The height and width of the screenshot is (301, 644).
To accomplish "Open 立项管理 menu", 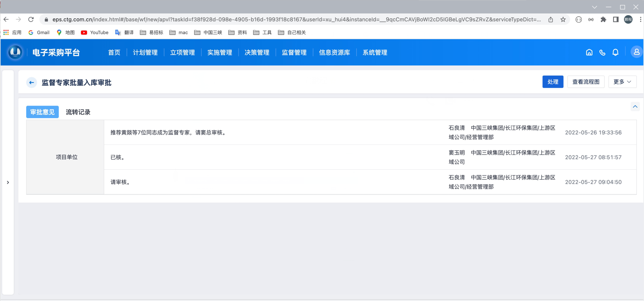I will click(183, 53).
